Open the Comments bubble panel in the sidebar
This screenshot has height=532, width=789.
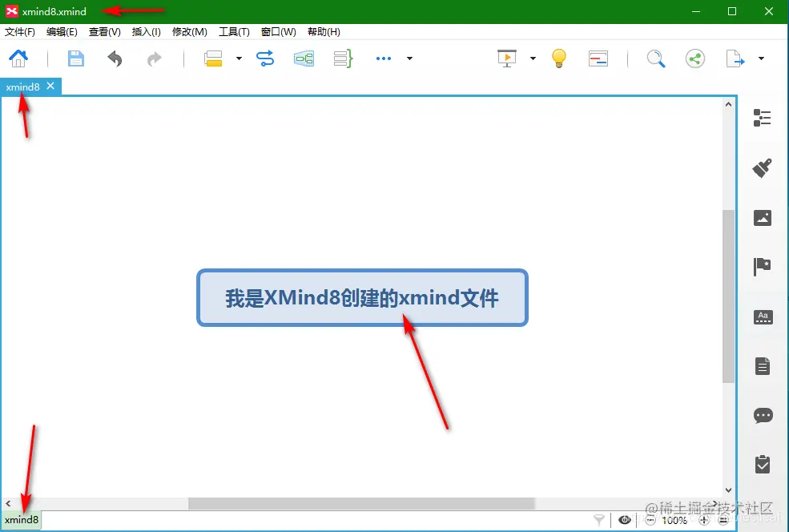tap(763, 415)
